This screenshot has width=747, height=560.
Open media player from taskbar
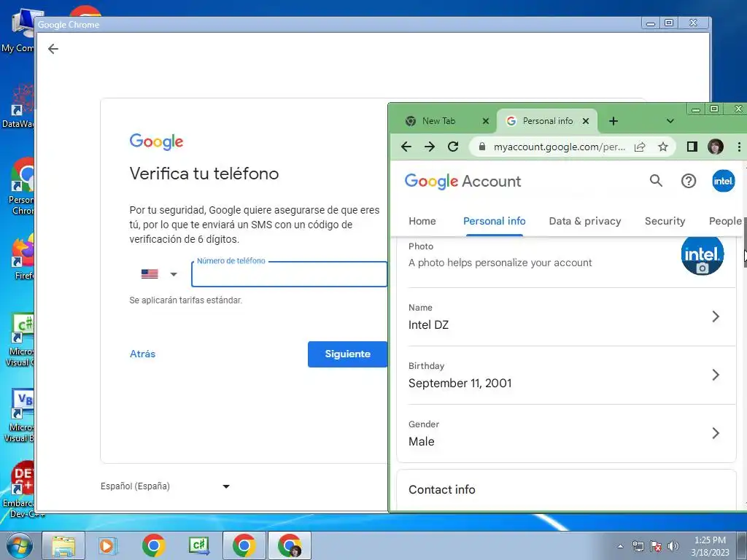click(x=108, y=545)
